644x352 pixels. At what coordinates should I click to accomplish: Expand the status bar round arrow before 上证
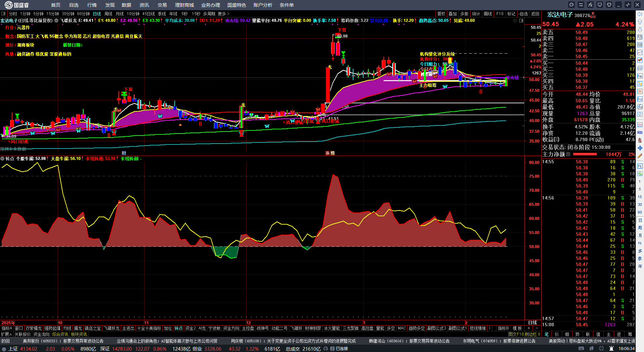(4, 349)
